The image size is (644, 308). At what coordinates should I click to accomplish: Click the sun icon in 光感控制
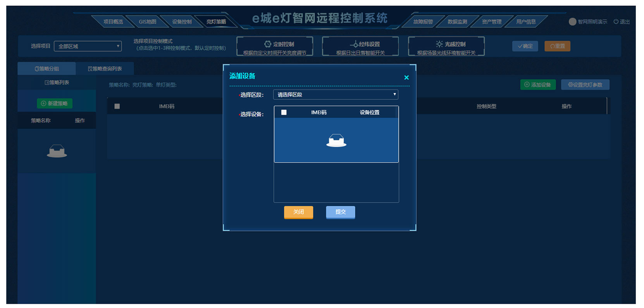[x=439, y=44]
